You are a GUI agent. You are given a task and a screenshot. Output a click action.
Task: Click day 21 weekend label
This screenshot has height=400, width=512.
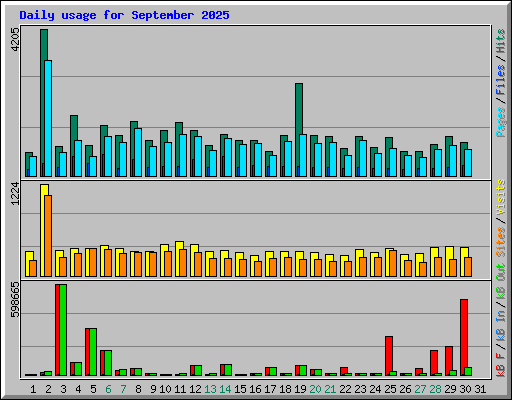point(330,389)
